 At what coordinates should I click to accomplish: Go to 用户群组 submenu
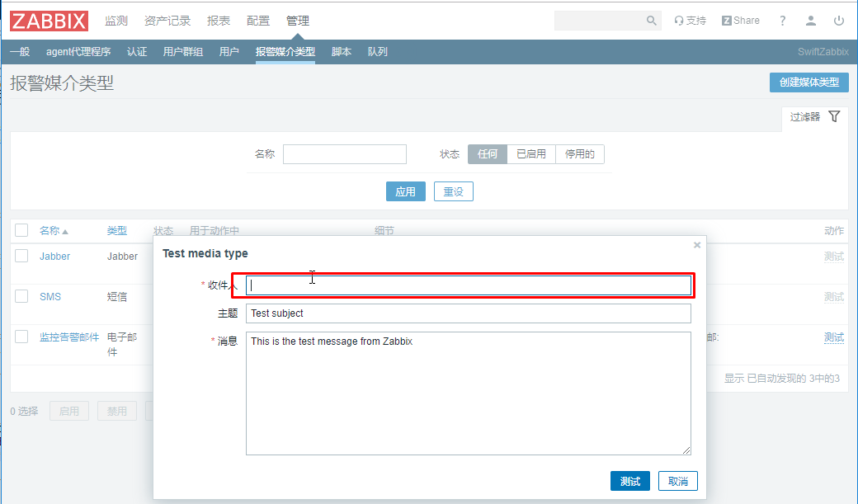click(x=183, y=51)
